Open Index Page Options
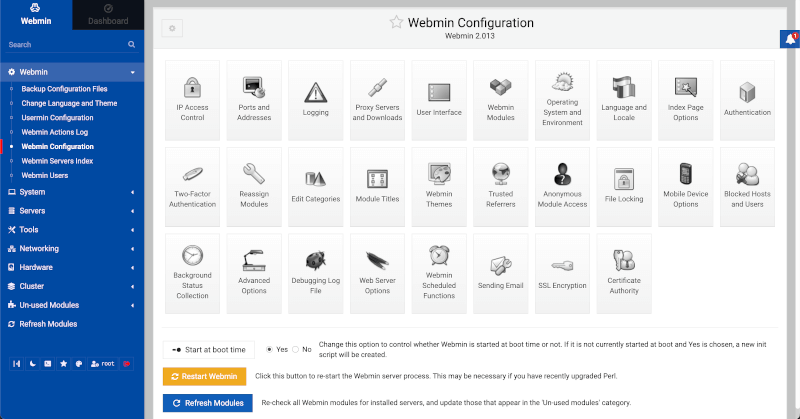This screenshot has width=800, height=419. point(686,101)
